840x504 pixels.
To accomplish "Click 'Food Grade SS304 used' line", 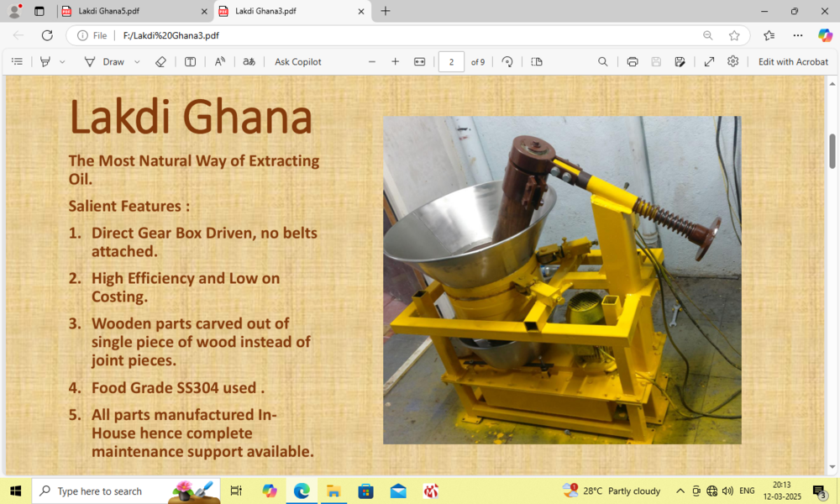I will click(174, 388).
